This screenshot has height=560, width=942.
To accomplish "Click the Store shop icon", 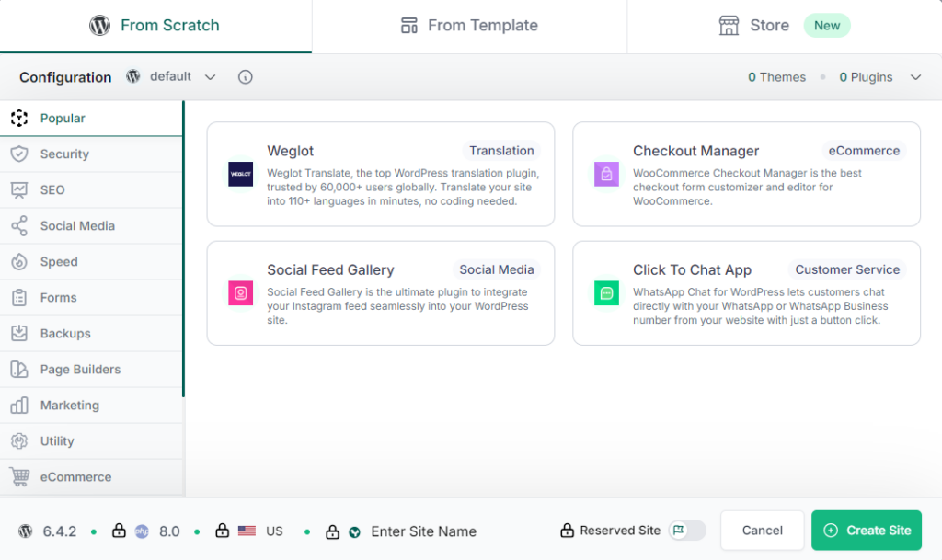I will [729, 25].
